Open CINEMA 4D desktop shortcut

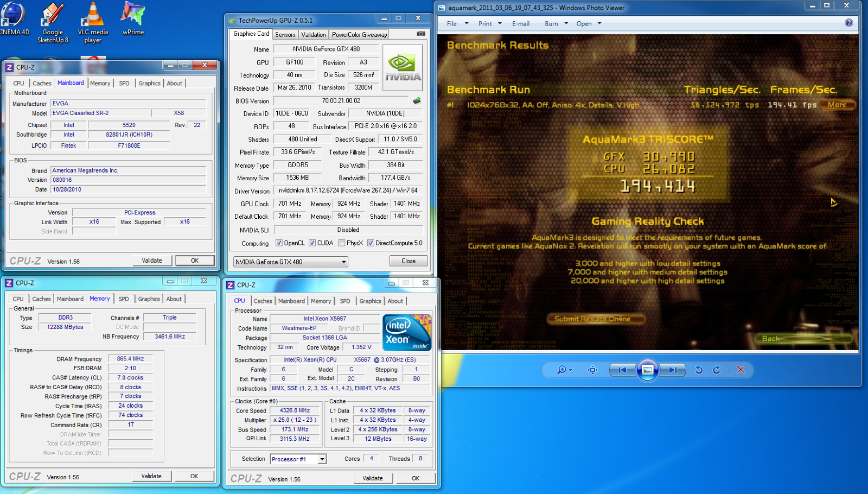pyautogui.click(x=14, y=19)
